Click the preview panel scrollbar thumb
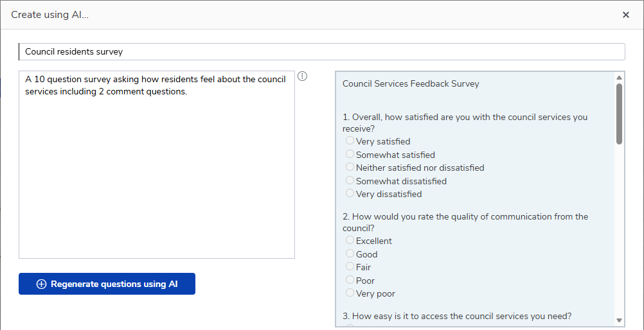This screenshot has width=644, height=330. pyautogui.click(x=620, y=114)
